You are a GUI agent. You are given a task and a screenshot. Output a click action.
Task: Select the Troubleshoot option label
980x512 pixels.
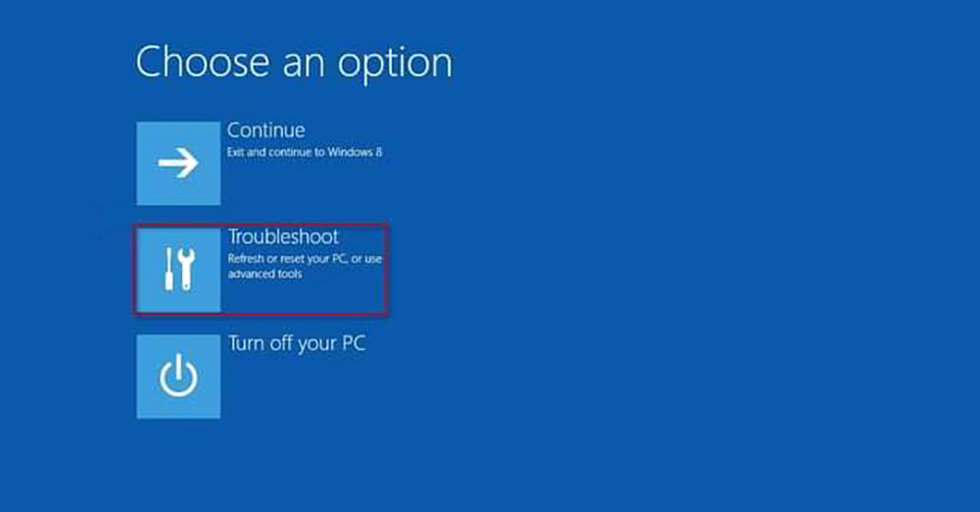coord(283,236)
